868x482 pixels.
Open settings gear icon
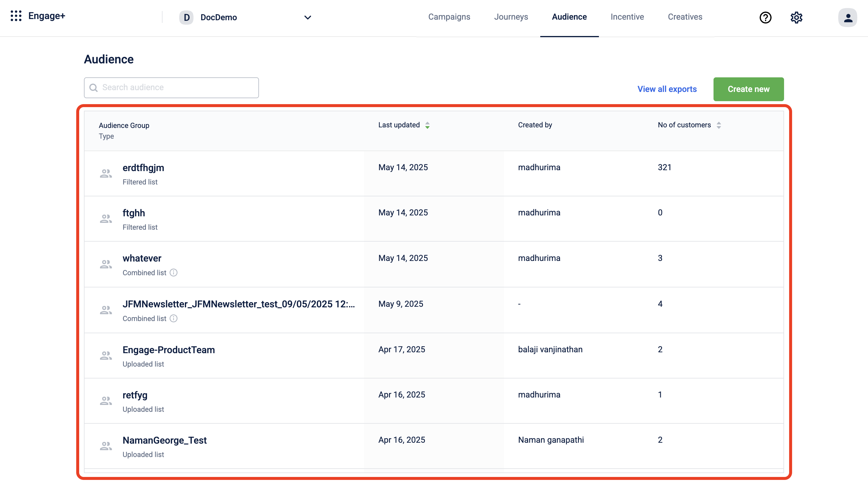(x=796, y=17)
